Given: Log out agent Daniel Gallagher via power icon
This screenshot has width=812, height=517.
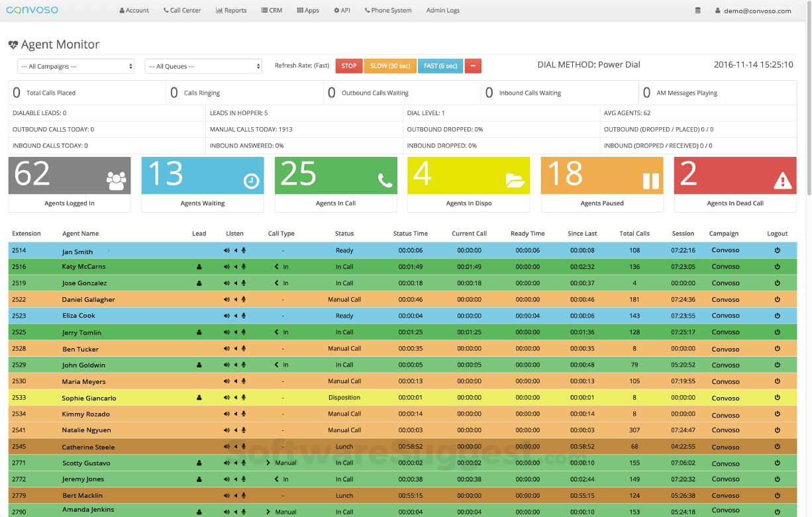Looking at the screenshot, I should (776, 299).
